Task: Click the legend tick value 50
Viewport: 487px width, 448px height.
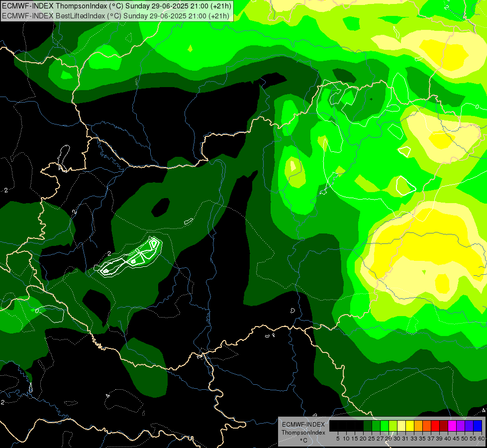Action: [x=464, y=439]
